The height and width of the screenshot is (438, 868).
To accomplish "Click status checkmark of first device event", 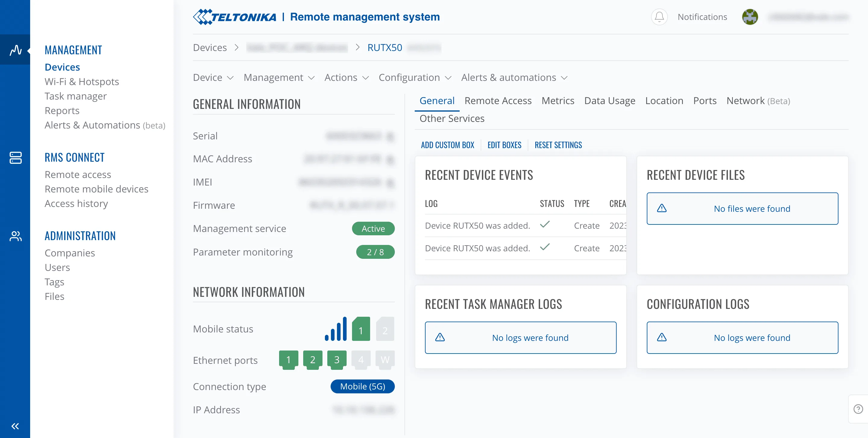I will pos(545,224).
